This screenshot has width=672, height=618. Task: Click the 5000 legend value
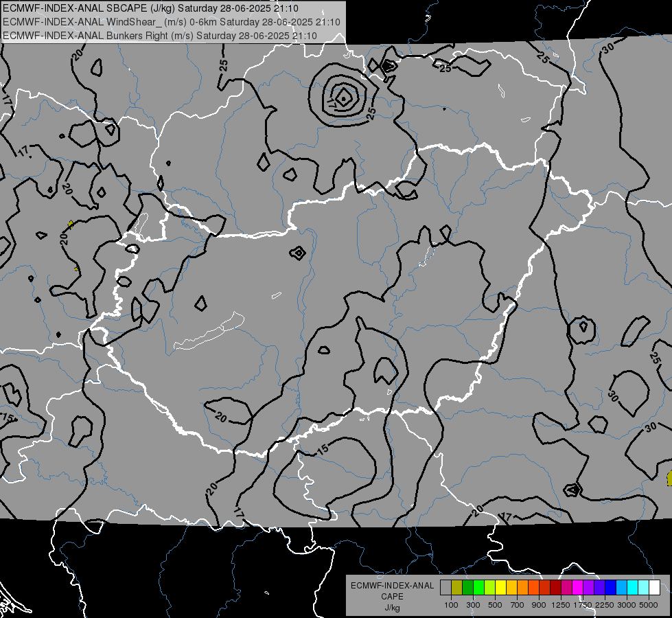pyautogui.click(x=649, y=605)
